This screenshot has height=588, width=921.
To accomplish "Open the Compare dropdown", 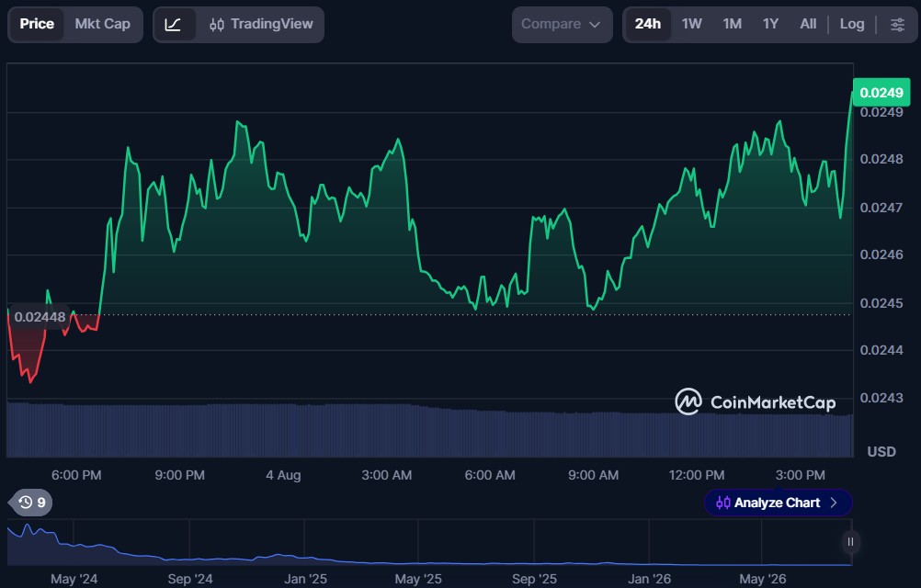I will (x=562, y=25).
